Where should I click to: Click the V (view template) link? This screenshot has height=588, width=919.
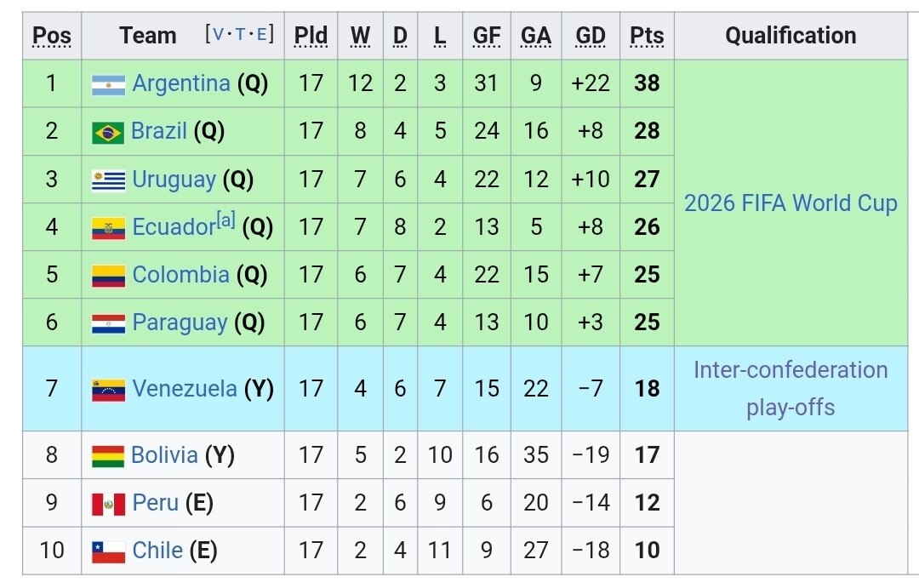click(220, 34)
